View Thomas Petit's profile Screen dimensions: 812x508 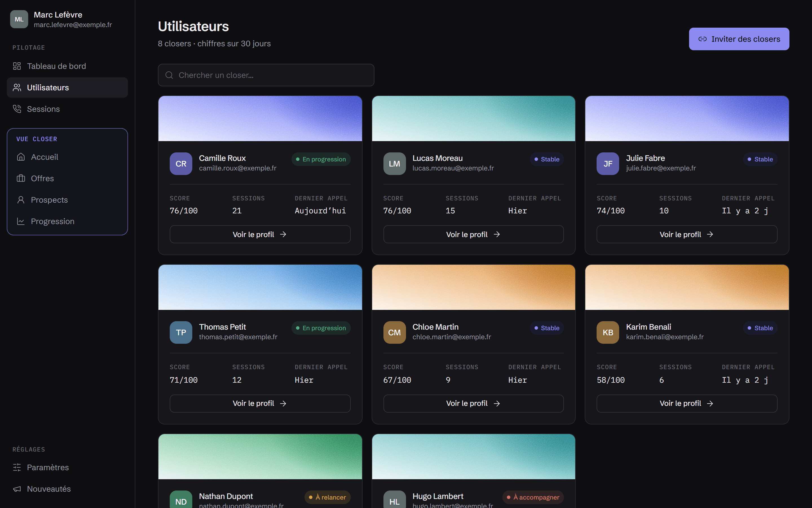coord(260,403)
